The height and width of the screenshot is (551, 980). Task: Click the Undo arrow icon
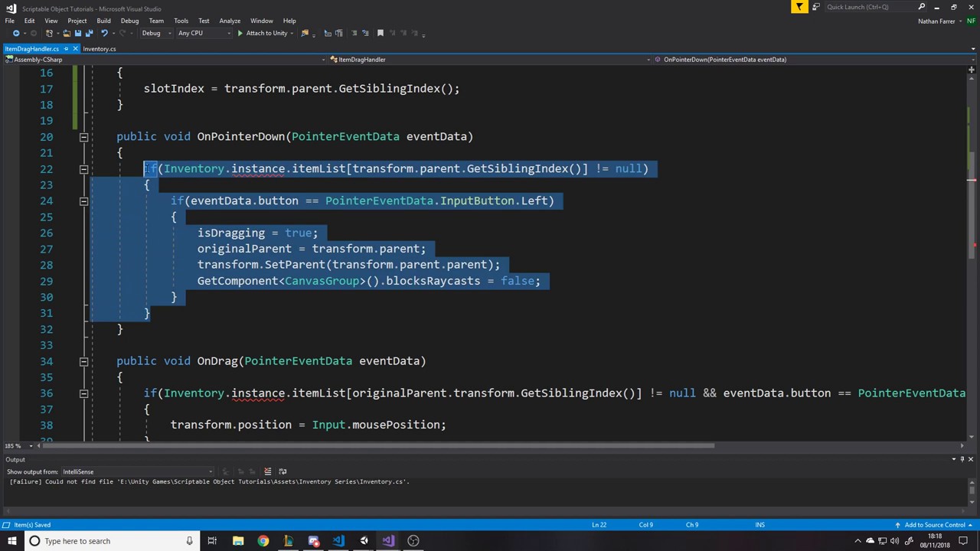(x=104, y=33)
